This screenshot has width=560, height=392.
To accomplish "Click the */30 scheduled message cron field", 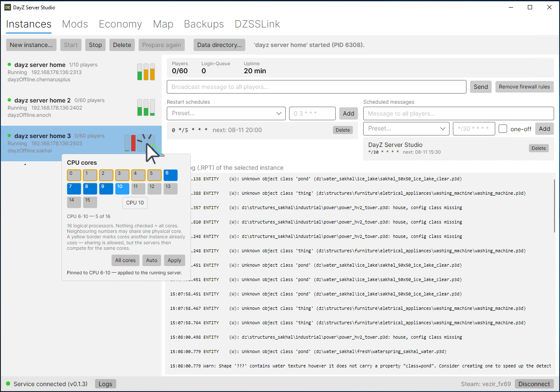I will tap(474, 129).
